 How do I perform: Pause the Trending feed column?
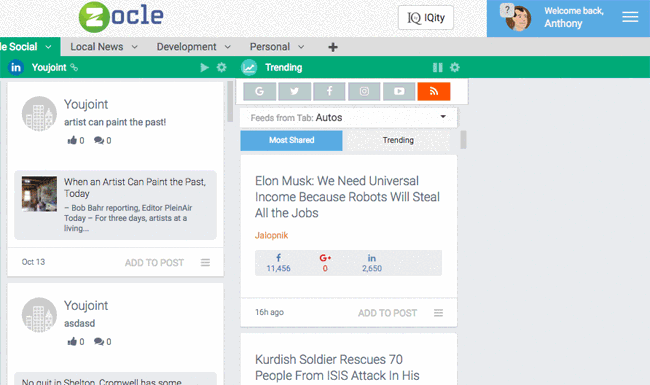click(438, 67)
